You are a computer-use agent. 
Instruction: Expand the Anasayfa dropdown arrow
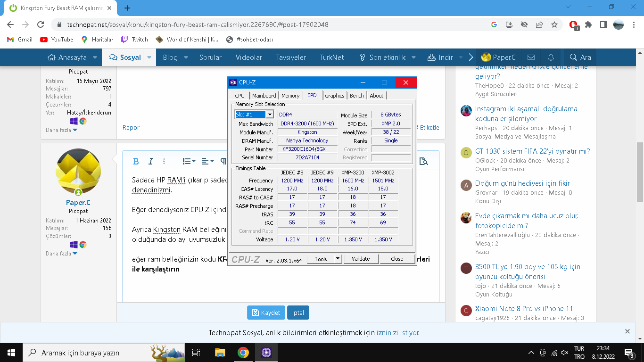click(95, 58)
